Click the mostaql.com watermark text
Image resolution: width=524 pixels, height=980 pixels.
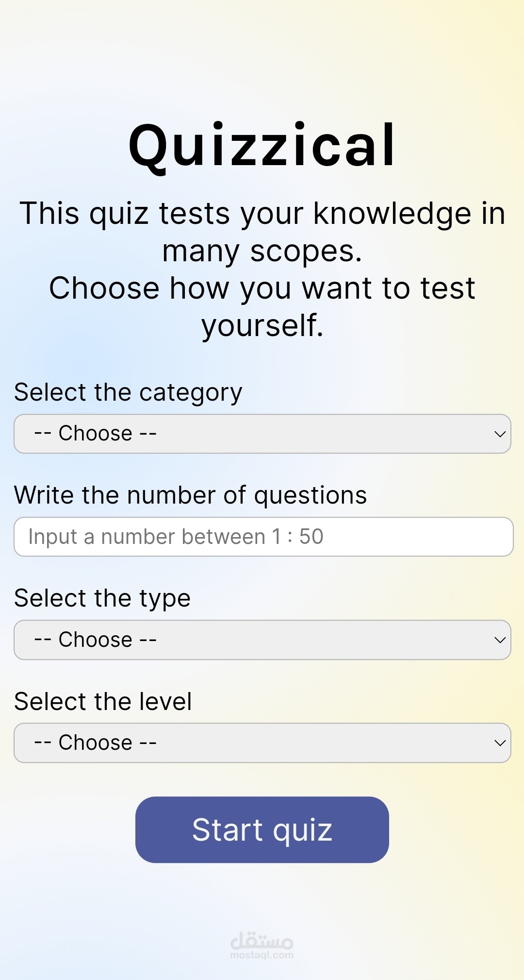click(262, 955)
